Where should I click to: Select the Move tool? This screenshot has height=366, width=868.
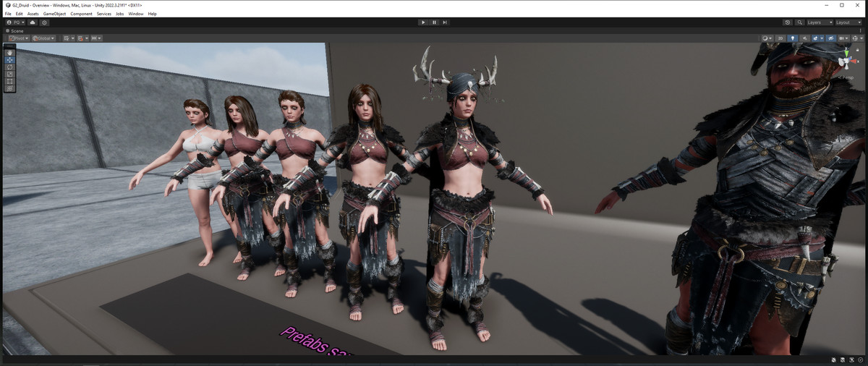[9, 60]
